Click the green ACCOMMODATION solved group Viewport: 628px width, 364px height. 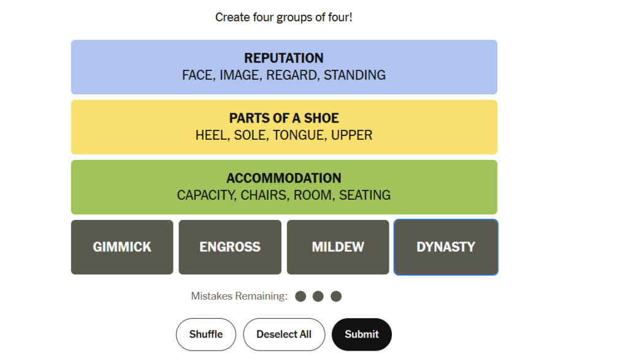[x=285, y=187]
